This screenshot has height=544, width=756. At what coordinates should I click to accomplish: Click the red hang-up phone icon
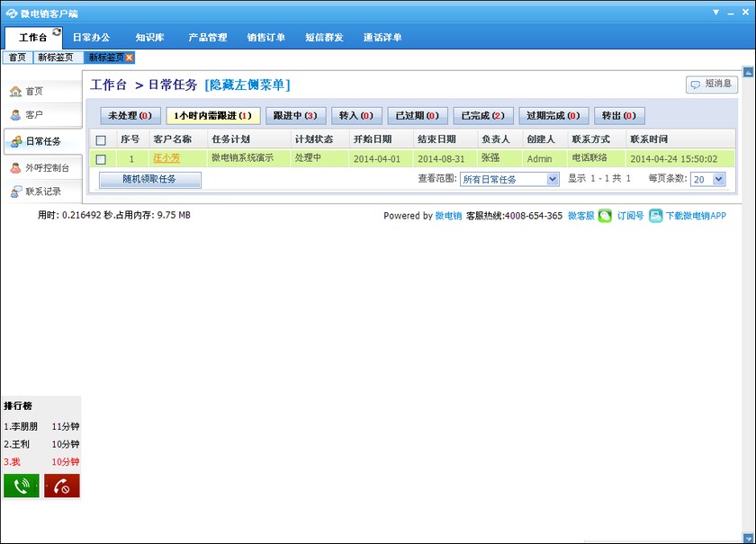(62, 486)
